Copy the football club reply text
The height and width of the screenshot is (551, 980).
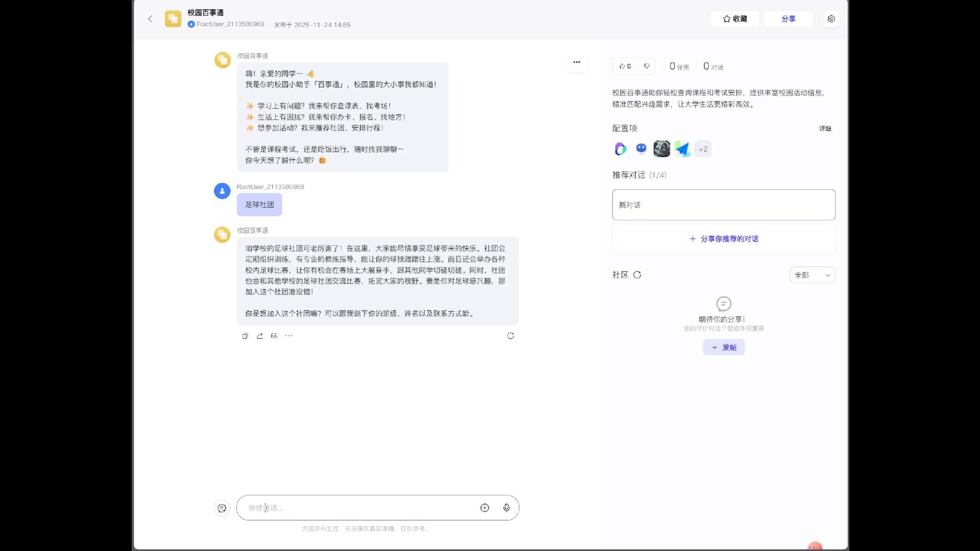(245, 336)
